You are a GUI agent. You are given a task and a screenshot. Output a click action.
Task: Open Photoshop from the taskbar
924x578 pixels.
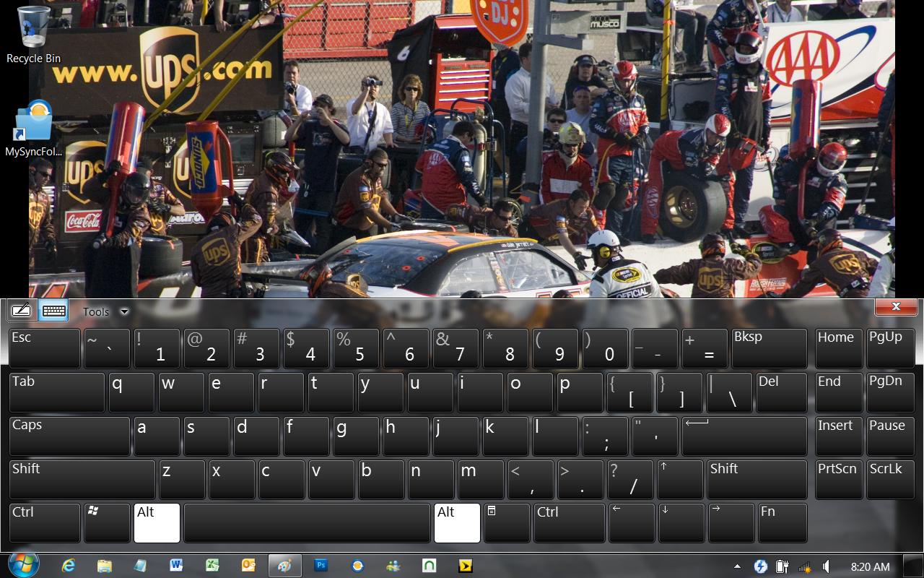[321, 566]
